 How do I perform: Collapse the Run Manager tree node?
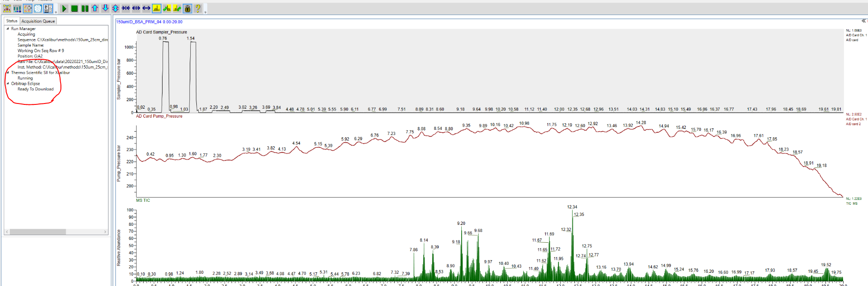click(x=8, y=29)
